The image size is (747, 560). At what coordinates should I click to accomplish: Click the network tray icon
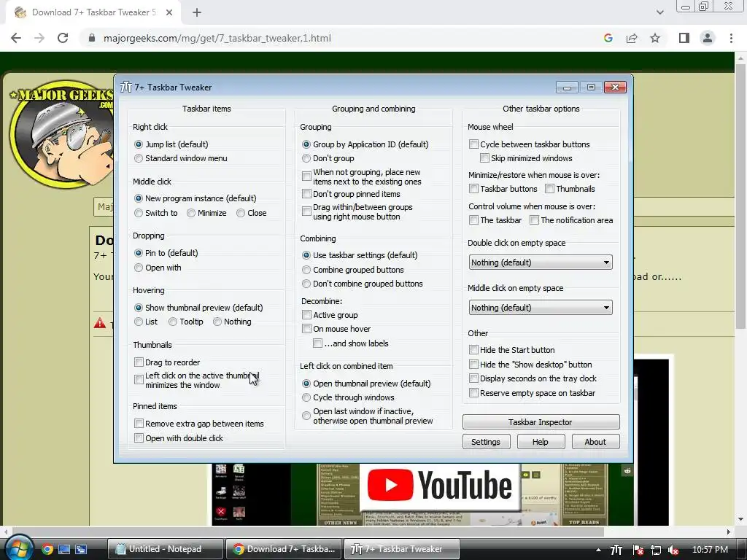tap(656, 550)
